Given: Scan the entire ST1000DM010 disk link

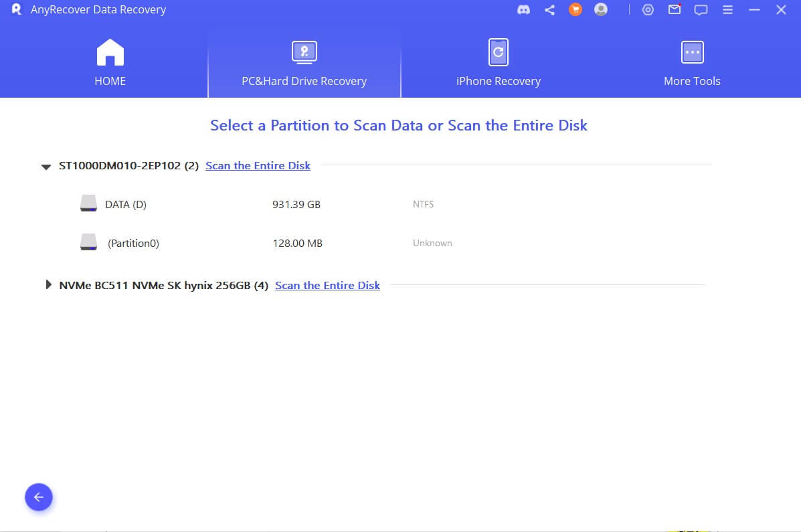Looking at the screenshot, I should [x=258, y=166].
